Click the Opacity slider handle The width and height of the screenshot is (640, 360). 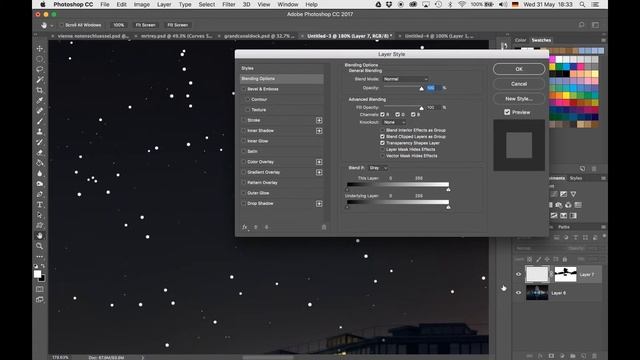(x=421, y=88)
